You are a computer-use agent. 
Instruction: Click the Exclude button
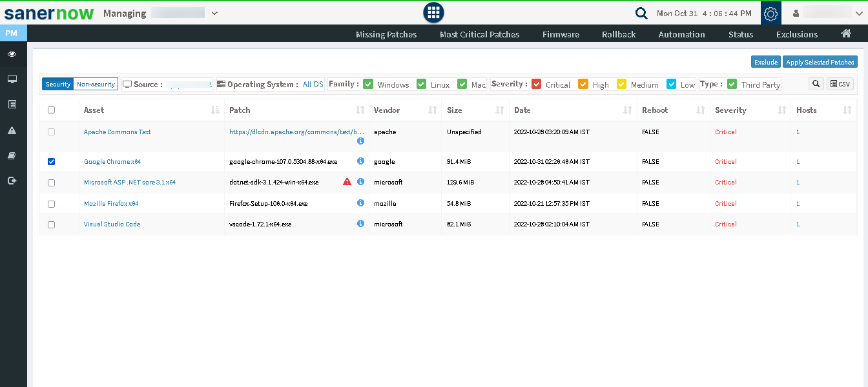[765, 62]
